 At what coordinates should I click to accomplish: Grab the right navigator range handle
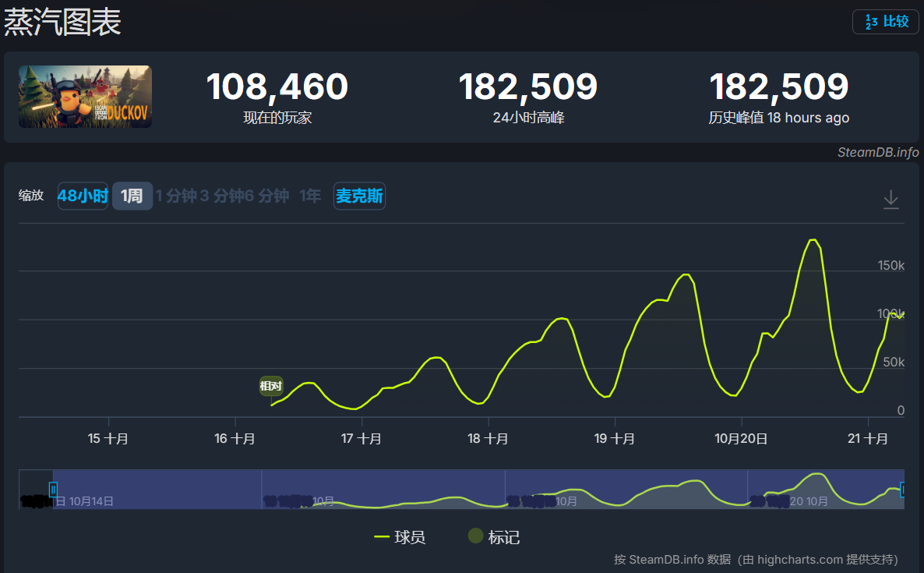pyautogui.click(x=902, y=490)
